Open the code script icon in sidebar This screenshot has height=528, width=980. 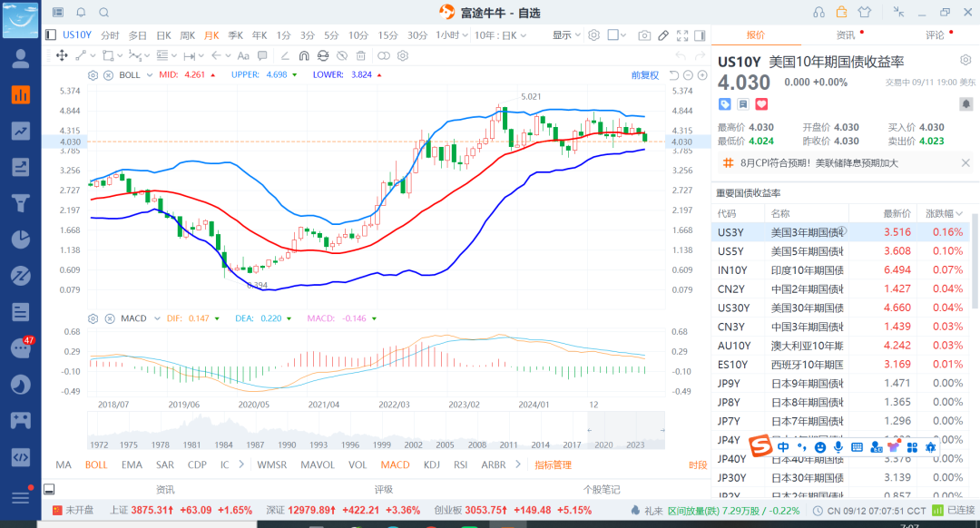(x=21, y=456)
